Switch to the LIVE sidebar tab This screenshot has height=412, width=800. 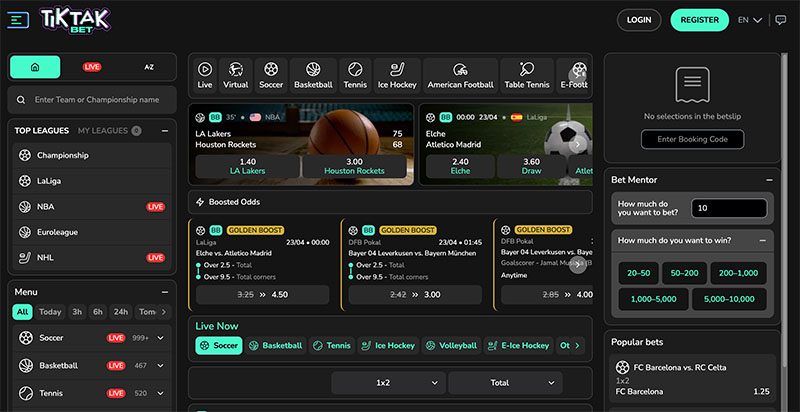click(92, 67)
